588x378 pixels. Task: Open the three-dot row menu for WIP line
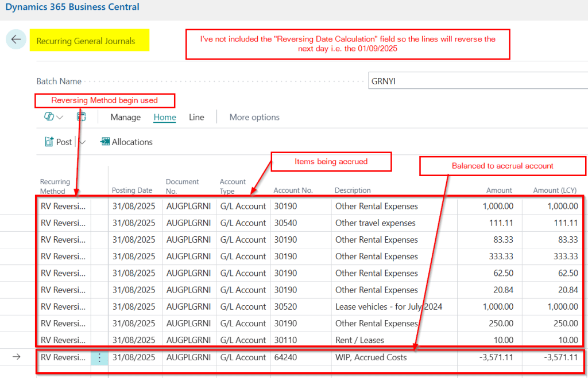tap(99, 357)
